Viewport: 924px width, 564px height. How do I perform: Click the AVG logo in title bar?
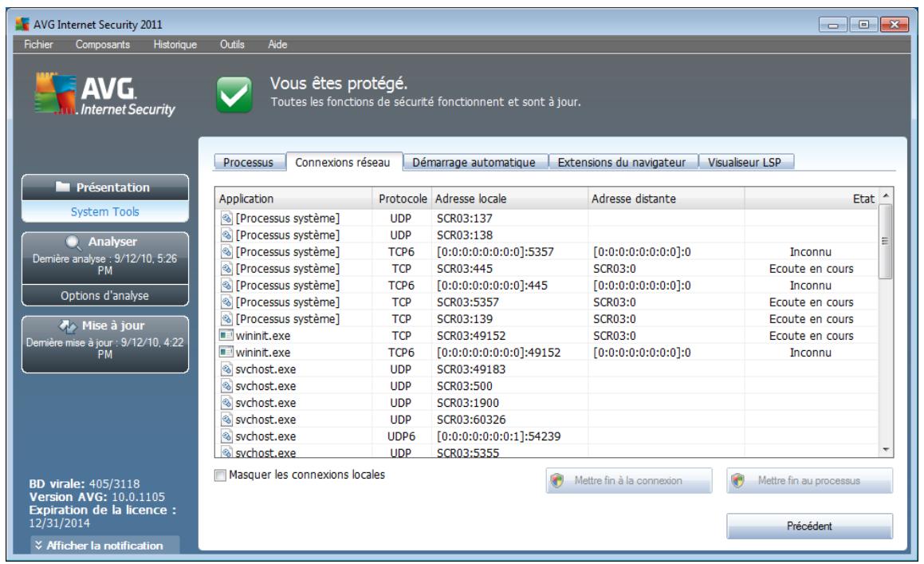point(22,24)
